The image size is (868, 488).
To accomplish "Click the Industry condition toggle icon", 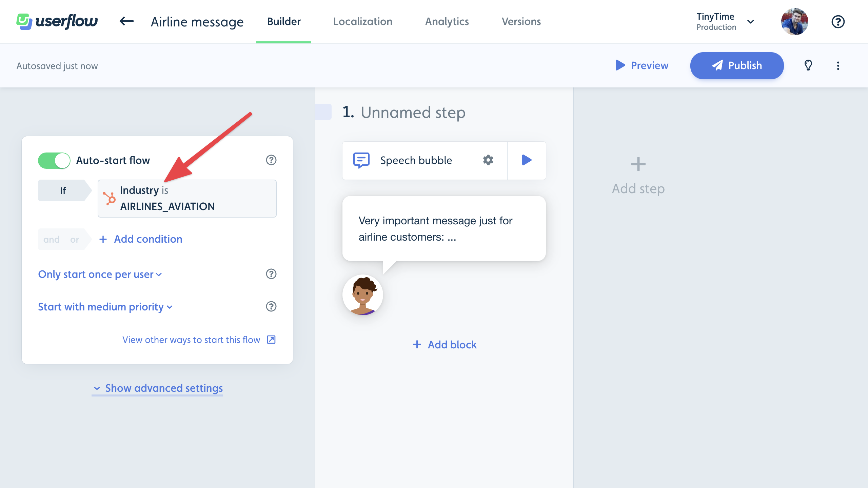I will [109, 198].
